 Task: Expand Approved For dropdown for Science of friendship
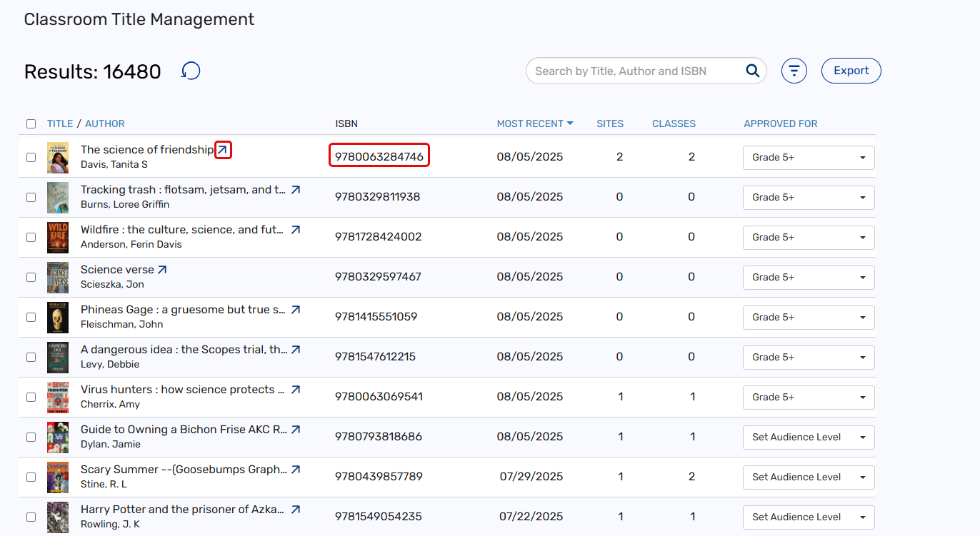[809, 157]
